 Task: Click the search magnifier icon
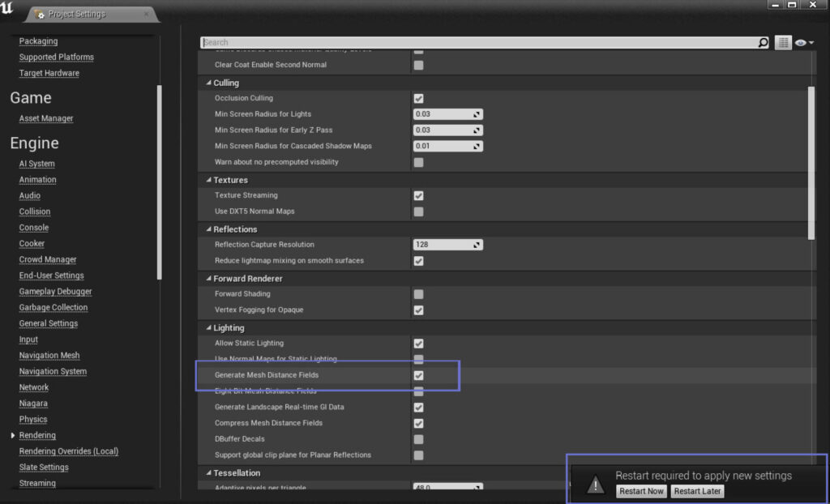click(x=763, y=42)
